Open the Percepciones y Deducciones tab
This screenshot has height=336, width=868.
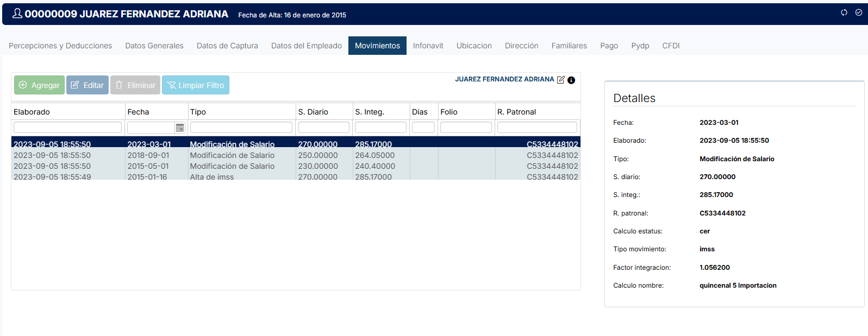[60, 46]
